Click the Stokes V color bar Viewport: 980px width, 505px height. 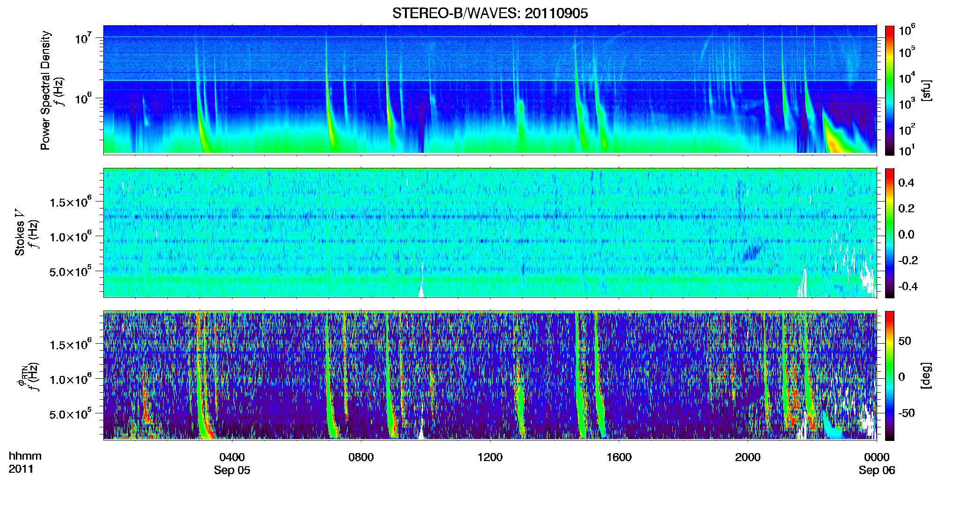tap(890, 233)
